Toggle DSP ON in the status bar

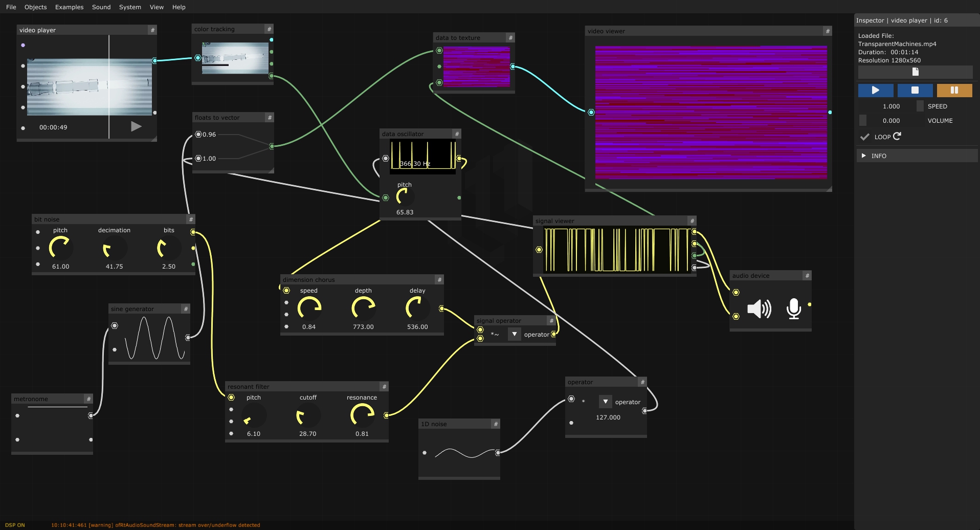pos(15,524)
